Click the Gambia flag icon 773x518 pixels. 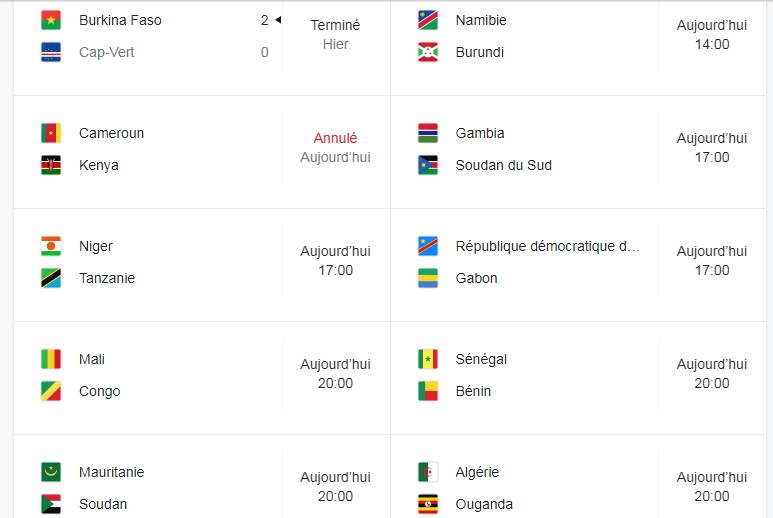(428, 133)
